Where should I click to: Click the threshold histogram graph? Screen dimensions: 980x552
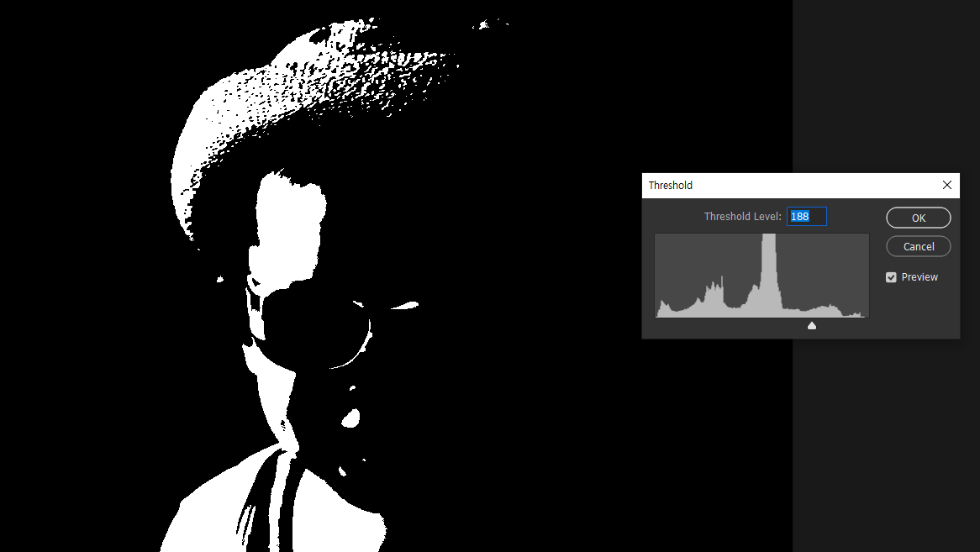point(761,276)
